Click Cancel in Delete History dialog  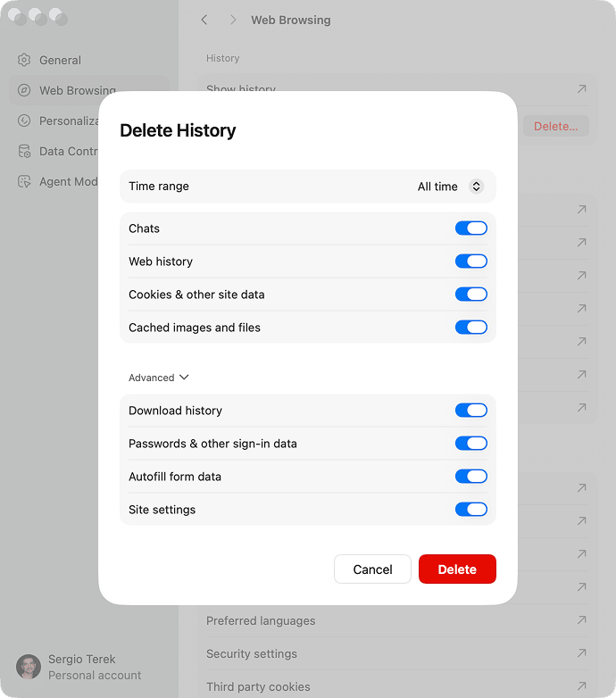(x=372, y=569)
